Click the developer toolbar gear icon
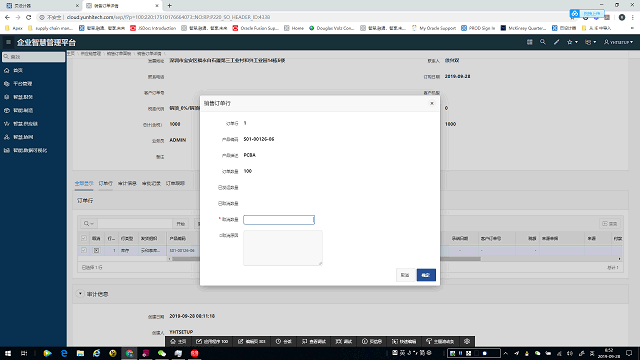 pos(467,342)
